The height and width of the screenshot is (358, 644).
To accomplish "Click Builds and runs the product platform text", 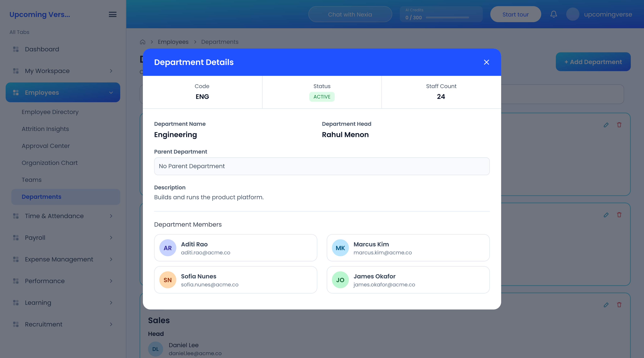I will tap(209, 197).
